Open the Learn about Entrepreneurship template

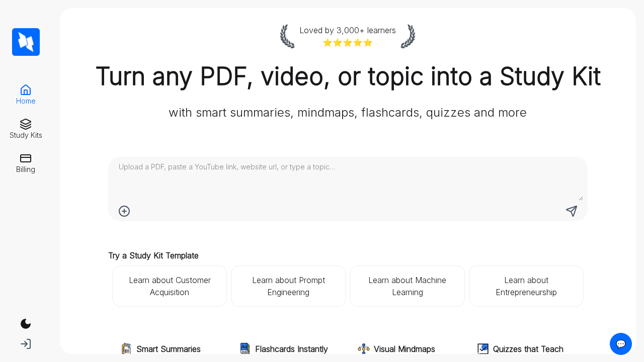(526, 286)
